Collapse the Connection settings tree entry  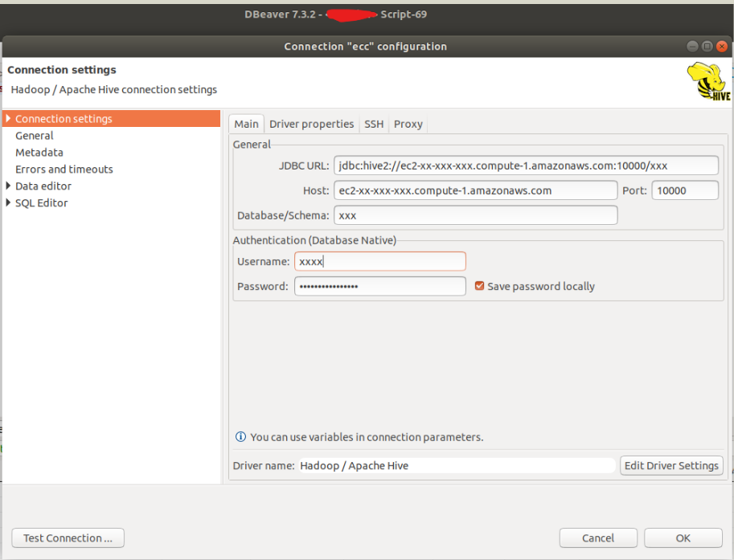point(8,118)
